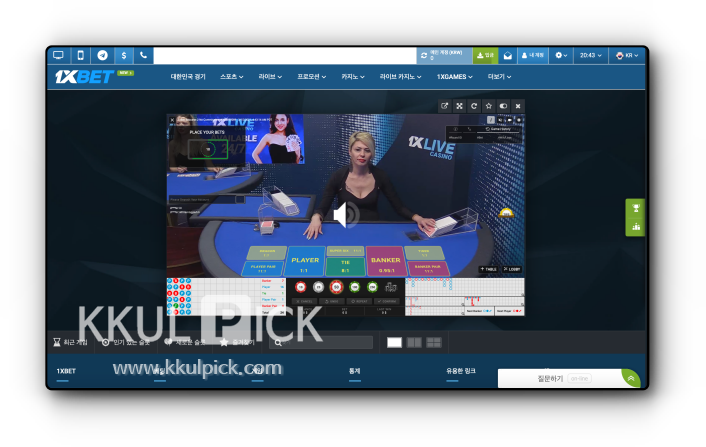Expand the 질문하기 chat widget arrow

tap(631, 379)
